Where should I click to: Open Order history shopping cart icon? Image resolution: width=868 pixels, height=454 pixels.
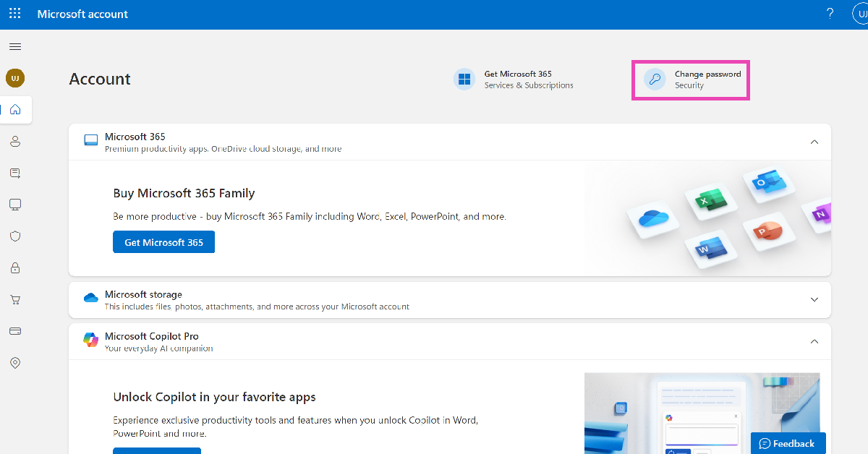pyautogui.click(x=15, y=299)
